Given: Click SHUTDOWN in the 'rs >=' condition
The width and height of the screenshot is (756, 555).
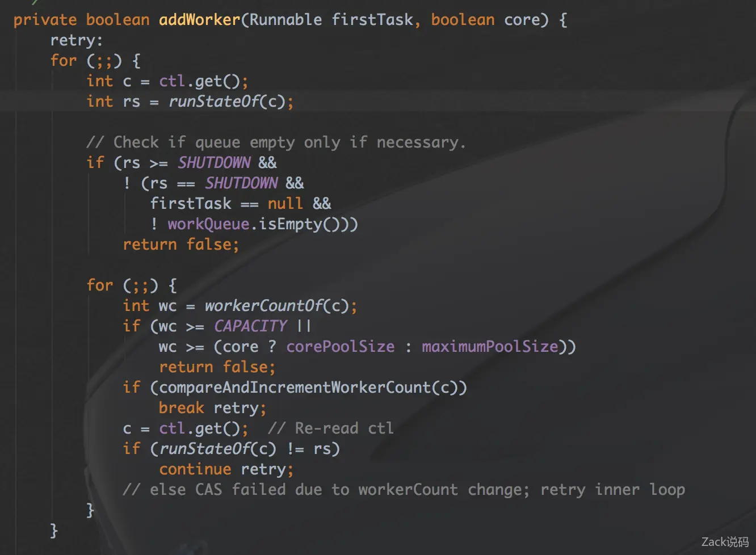Looking at the screenshot, I should pyautogui.click(x=214, y=163).
